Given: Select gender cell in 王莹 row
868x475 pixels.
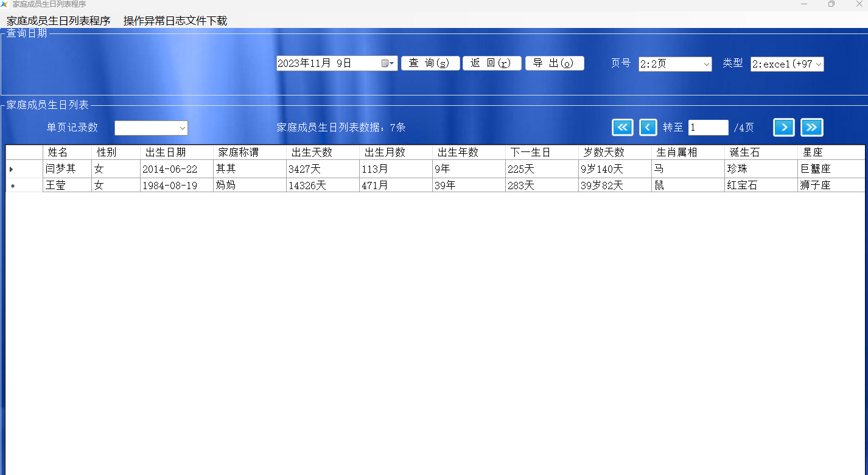Looking at the screenshot, I should [x=116, y=185].
